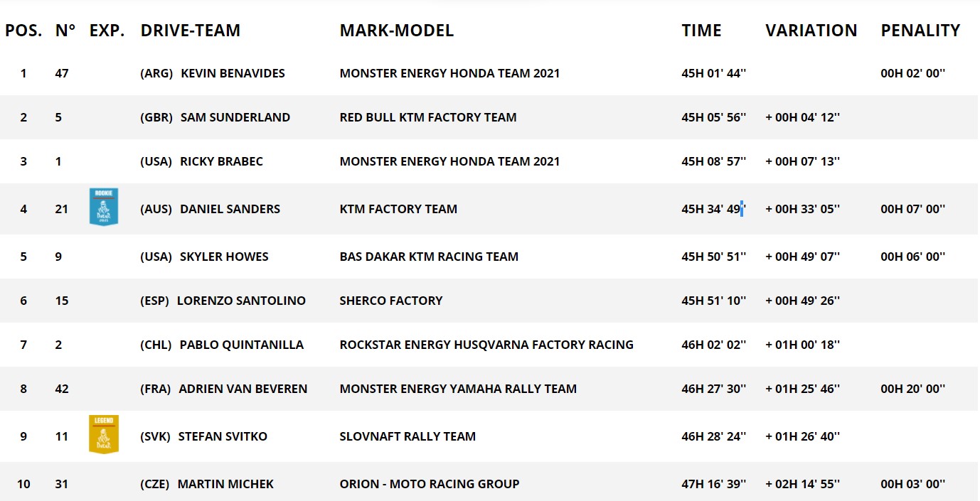Screen dimensions: 980x501
Task: Click the POS. column header
Action: [x=23, y=31]
